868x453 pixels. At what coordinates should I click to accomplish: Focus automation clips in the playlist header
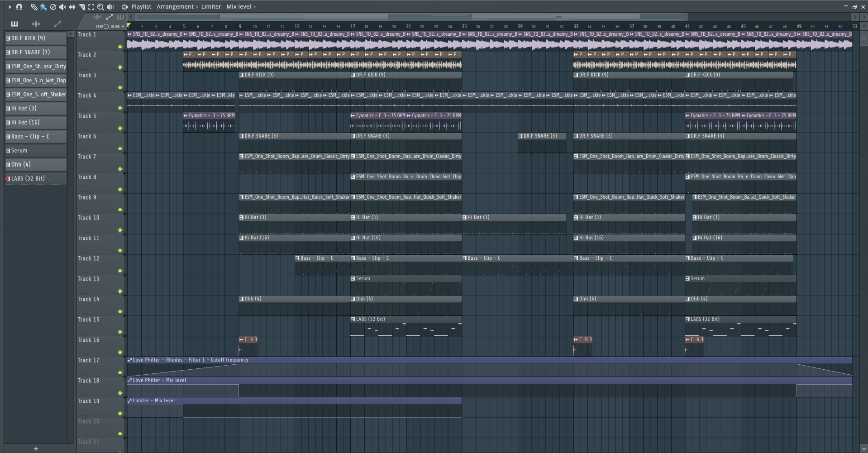point(109,17)
